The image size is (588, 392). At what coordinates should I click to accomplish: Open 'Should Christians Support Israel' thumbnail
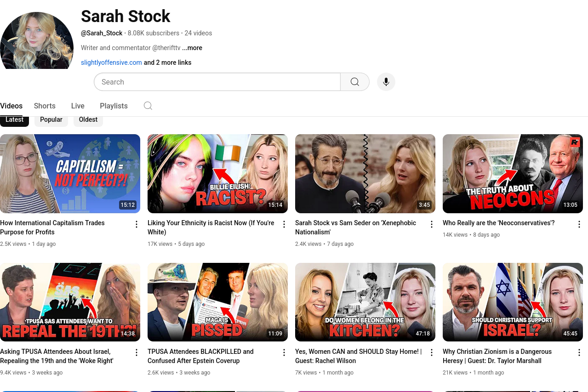[x=513, y=302]
